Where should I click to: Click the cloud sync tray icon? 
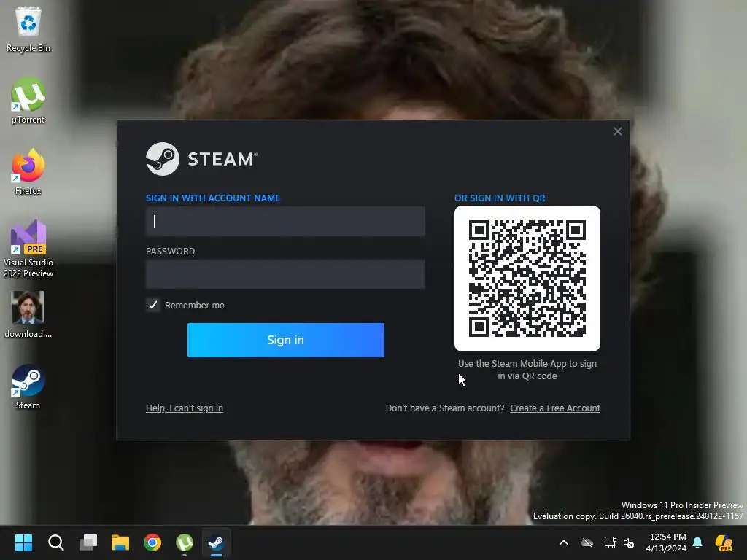click(x=587, y=542)
